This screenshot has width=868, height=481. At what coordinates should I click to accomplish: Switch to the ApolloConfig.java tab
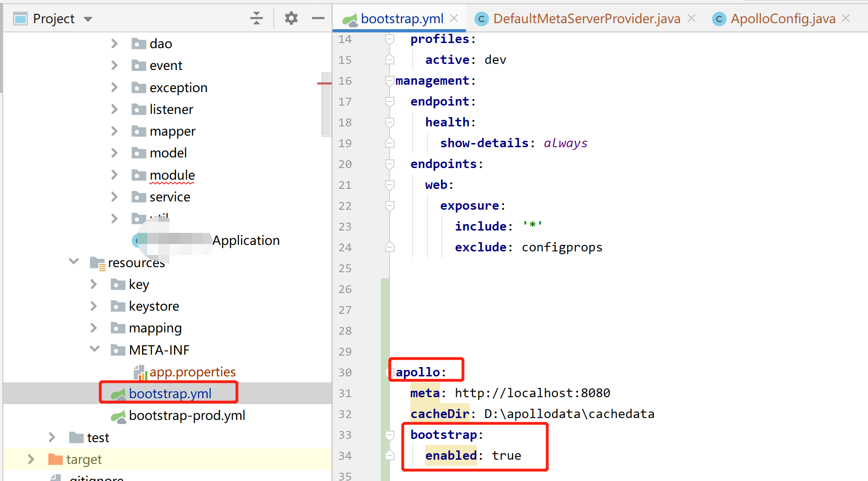point(782,19)
